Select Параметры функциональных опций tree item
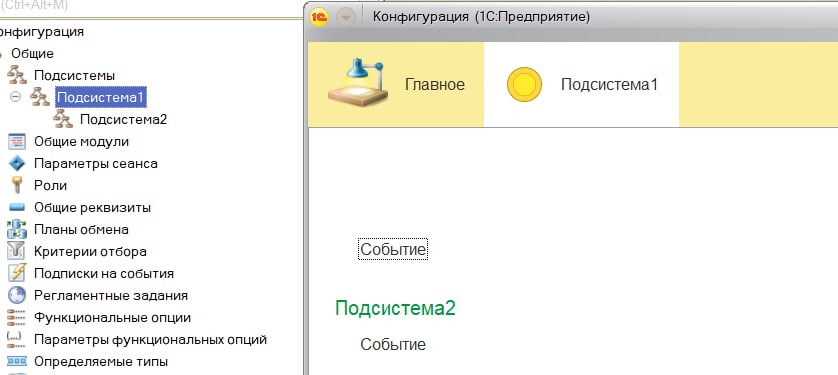 click(x=150, y=340)
